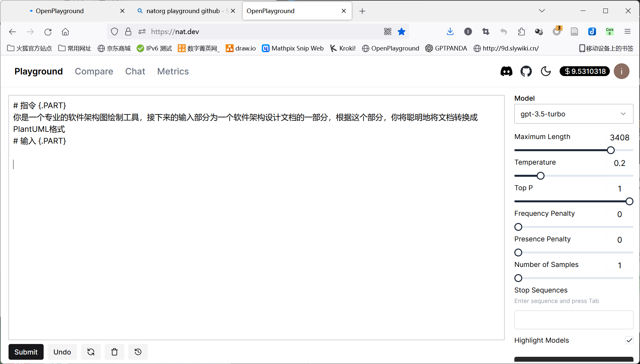Click the trash icon to clear prompt
The height and width of the screenshot is (364, 640).
[x=114, y=352]
